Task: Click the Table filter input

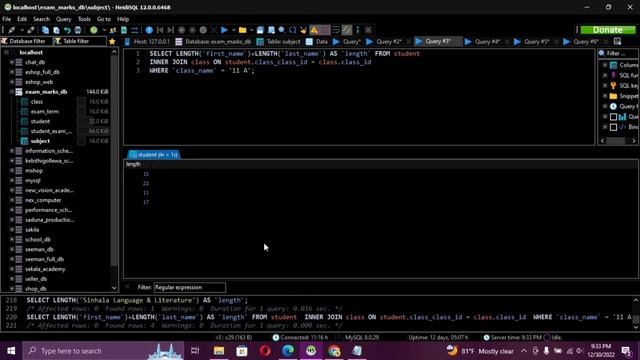Action: click(80, 41)
